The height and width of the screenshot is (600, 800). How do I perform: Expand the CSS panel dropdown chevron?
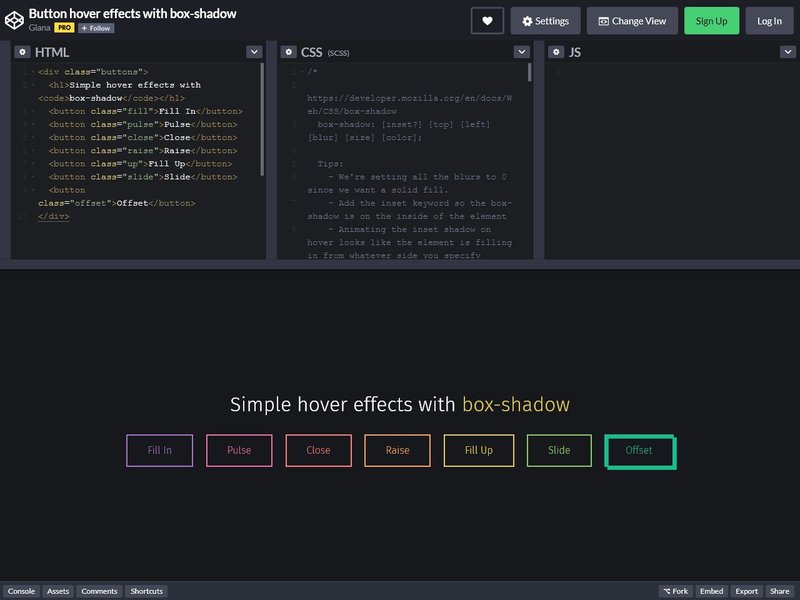point(521,50)
